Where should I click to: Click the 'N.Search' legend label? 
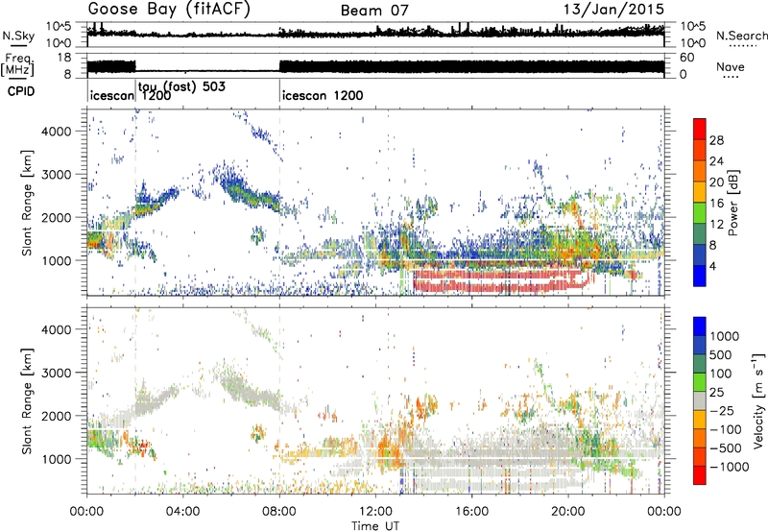(742, 36)
